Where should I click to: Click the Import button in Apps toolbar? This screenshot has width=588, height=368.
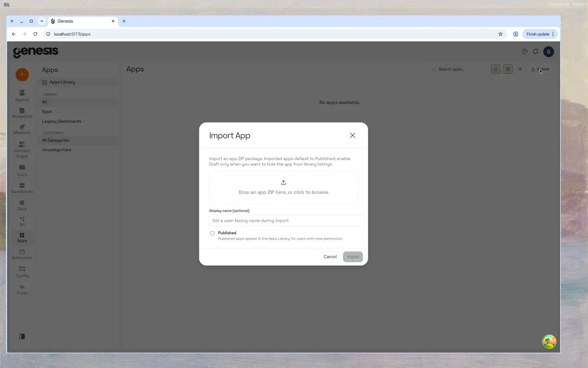(x=540, y=69)
